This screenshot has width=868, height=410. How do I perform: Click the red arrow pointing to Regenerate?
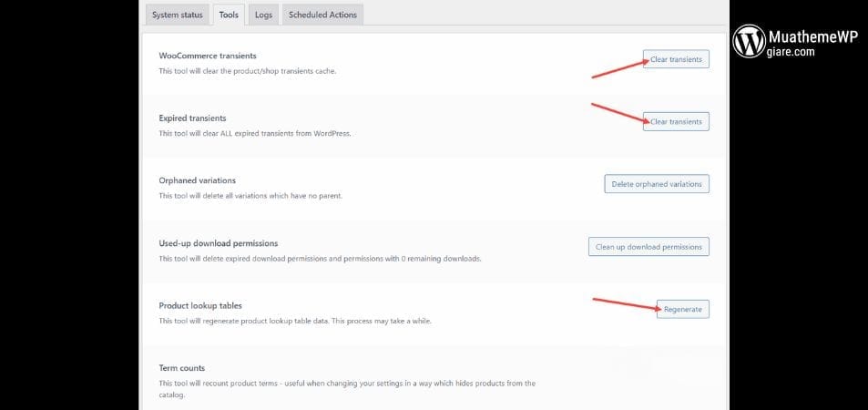625,303
